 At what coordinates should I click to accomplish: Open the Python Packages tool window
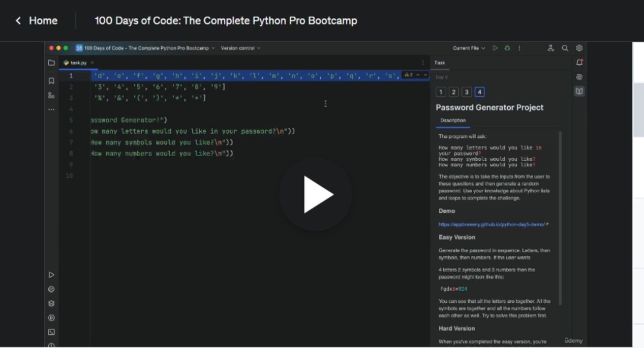click(x=51, y=289)
